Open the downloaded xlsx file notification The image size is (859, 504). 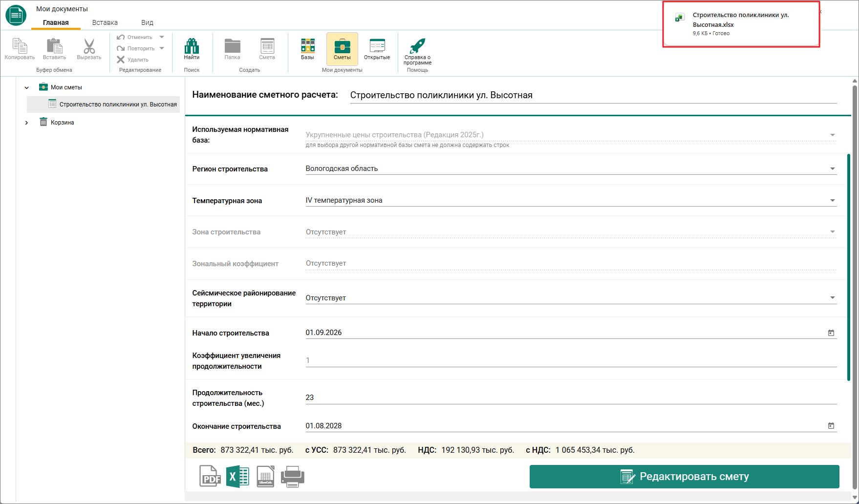741,24
